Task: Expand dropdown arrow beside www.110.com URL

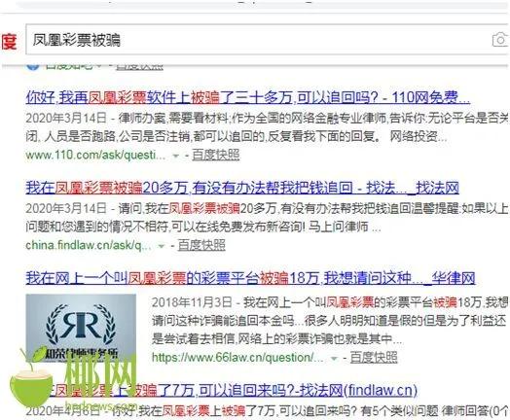Action: (x=175, y=156)
